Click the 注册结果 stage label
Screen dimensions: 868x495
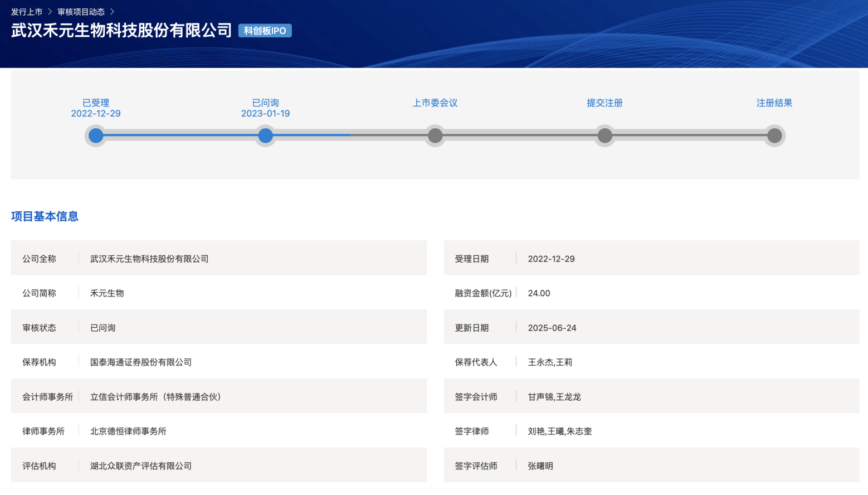coord(774,103)
